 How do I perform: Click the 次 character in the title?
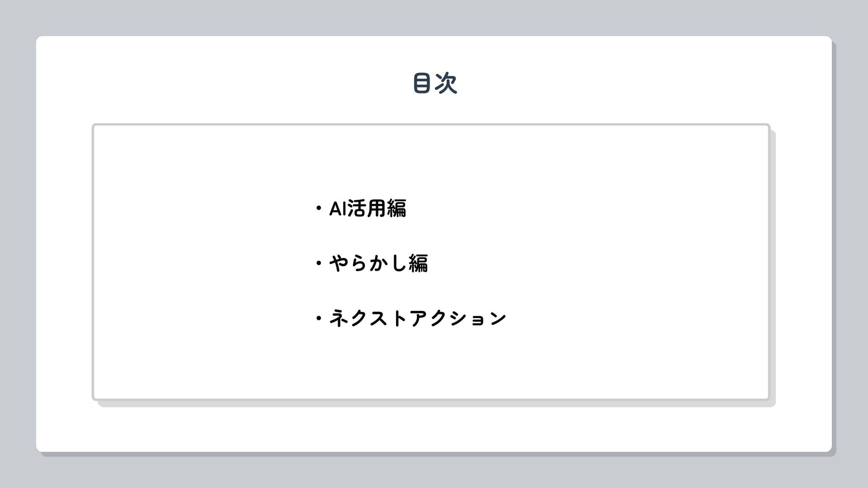[x=446, y=83]
